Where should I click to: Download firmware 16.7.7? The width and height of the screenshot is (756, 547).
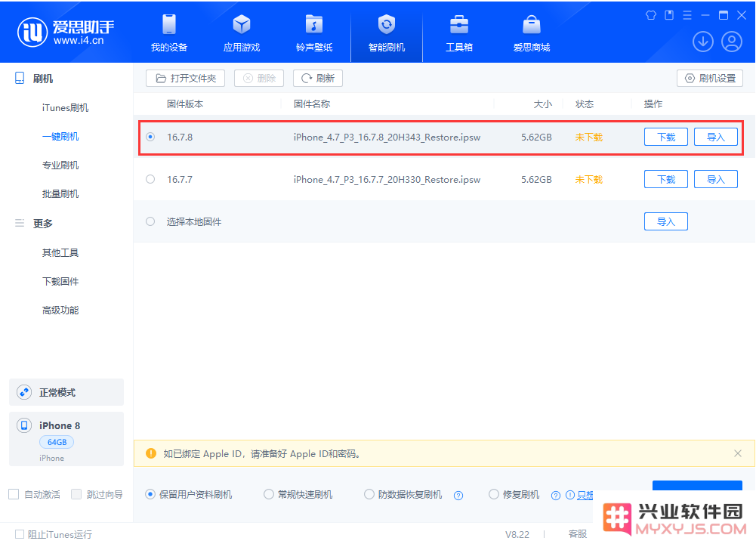666,180
